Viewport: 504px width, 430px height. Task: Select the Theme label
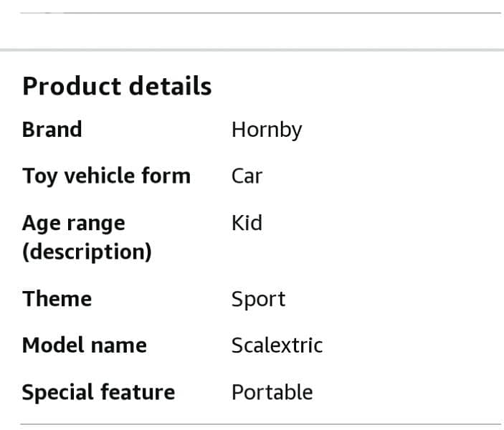coord(57,299)
